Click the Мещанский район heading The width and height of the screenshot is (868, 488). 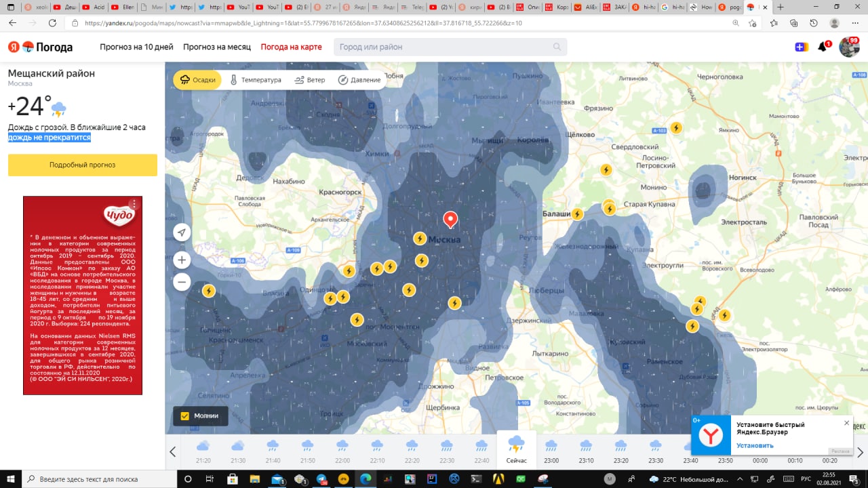click(x=52, y=73)
